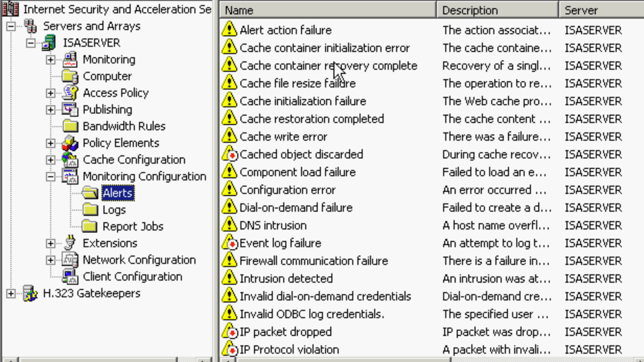Click the Extensions plug icon
This screenshot has height=362, width=644.
[x=70, y=243]
